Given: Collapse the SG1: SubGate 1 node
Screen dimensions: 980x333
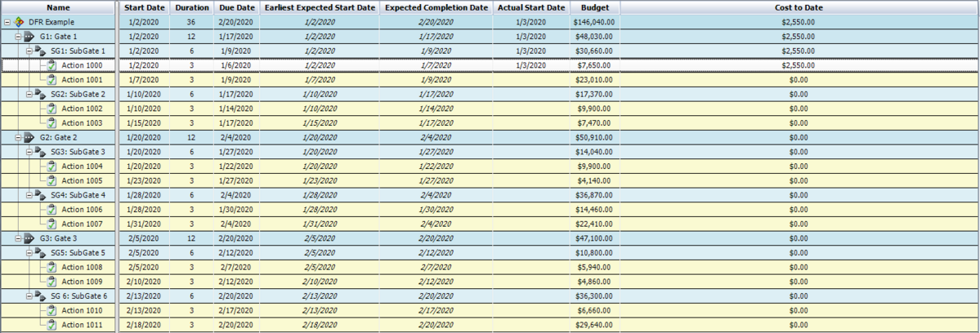Looking at the screenshot, I should click(29, 51).
